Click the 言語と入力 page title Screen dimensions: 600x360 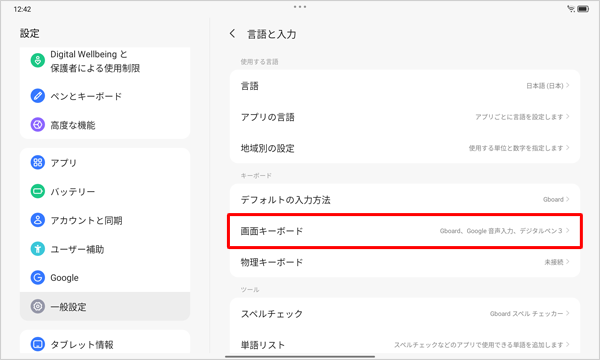pyautogui.click(x=272, y=34)
